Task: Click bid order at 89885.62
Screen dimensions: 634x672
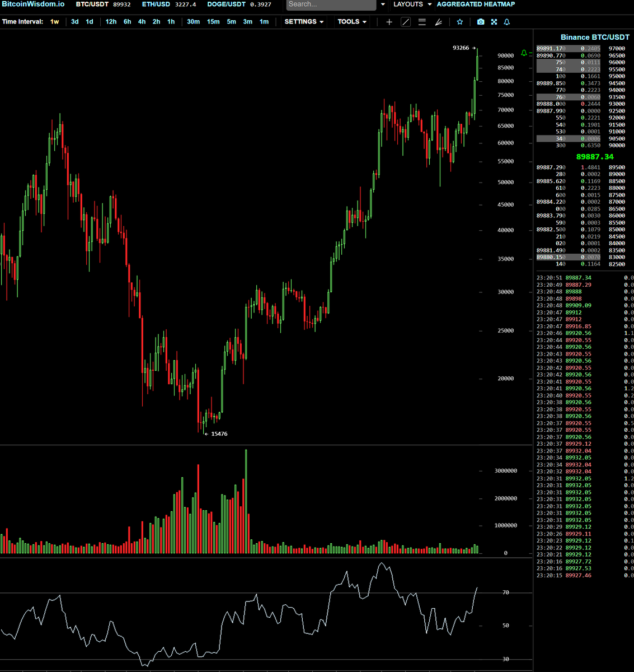Action: coord(569,181)
